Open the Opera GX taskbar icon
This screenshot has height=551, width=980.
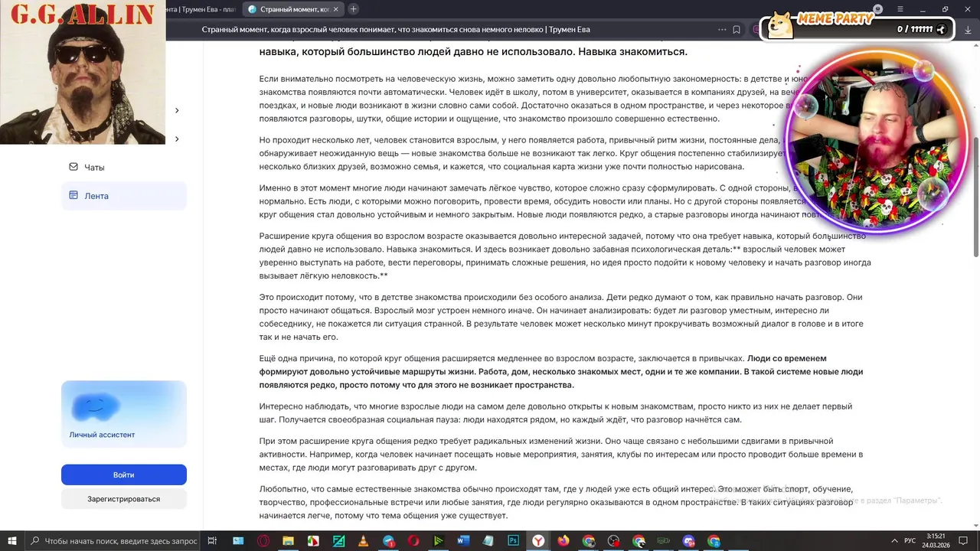click(x=263, y=541)
